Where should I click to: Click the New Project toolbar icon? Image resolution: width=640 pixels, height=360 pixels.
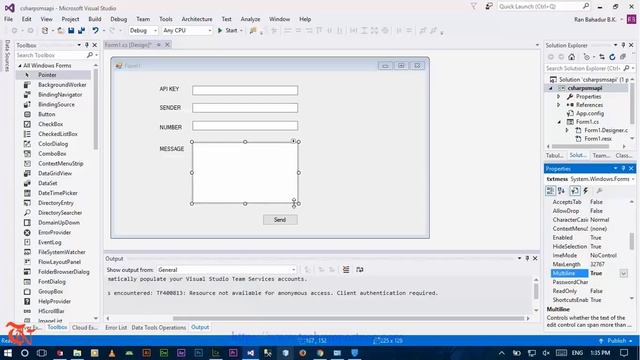45,31
